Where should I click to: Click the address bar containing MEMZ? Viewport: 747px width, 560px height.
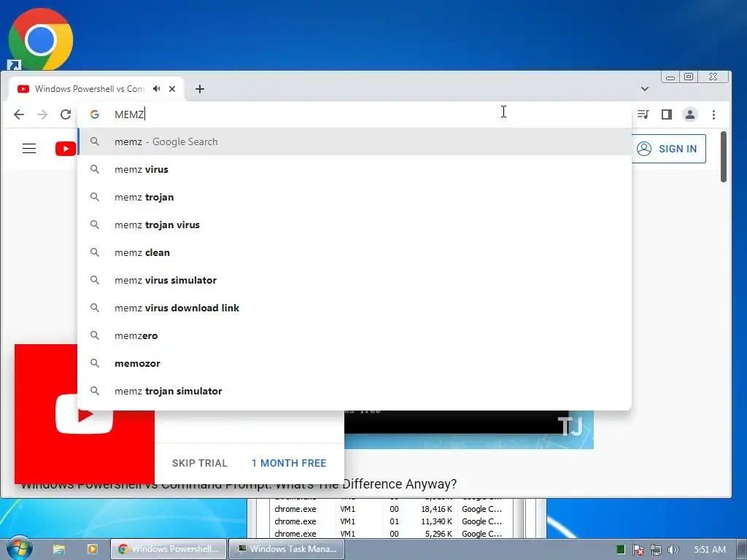pos(355,114)
